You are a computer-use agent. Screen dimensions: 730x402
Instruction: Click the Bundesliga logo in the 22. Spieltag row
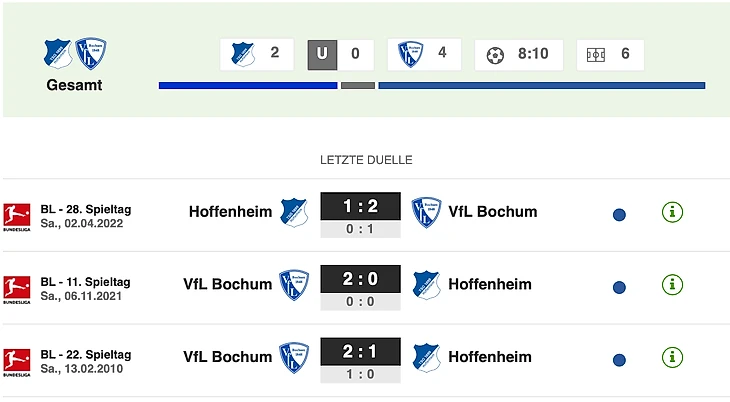click(17, 361)
